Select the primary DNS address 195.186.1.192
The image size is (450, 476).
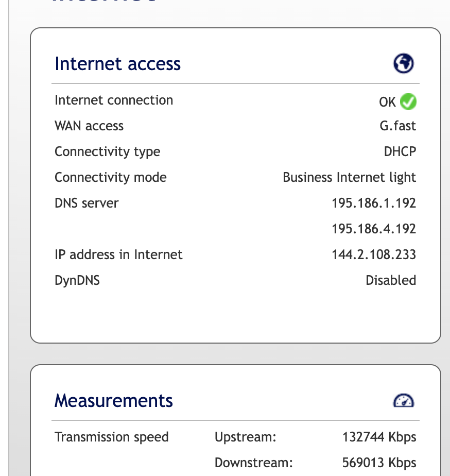click(374, 203)
